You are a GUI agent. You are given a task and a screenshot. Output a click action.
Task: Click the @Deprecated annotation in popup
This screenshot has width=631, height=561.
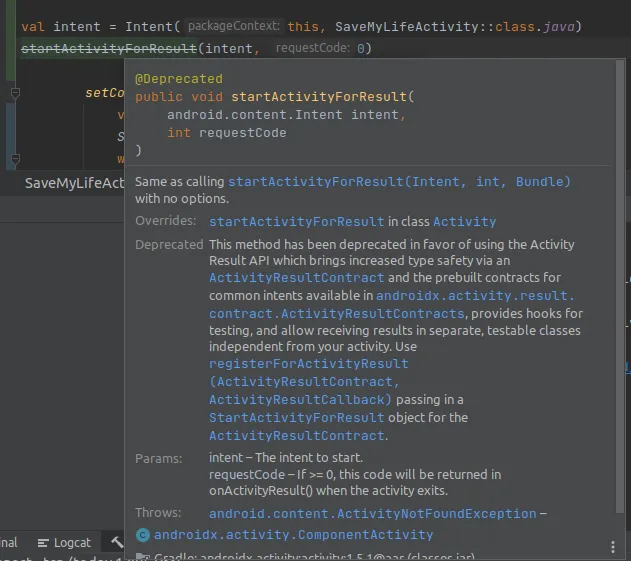click(179, 78)
